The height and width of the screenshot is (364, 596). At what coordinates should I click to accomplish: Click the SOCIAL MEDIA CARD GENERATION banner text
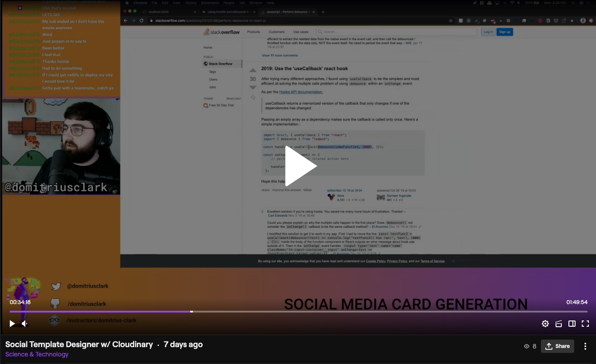pyautogui.click(x=406, y=304)
